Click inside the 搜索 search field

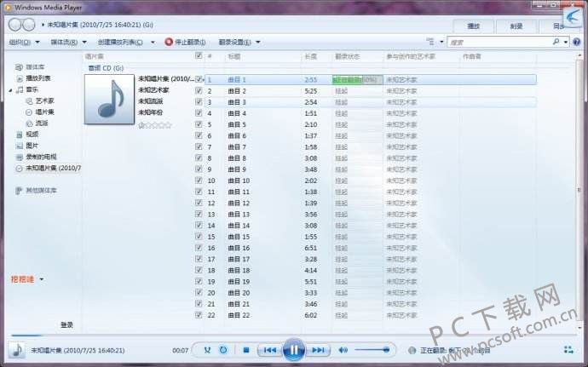point(499,42)
